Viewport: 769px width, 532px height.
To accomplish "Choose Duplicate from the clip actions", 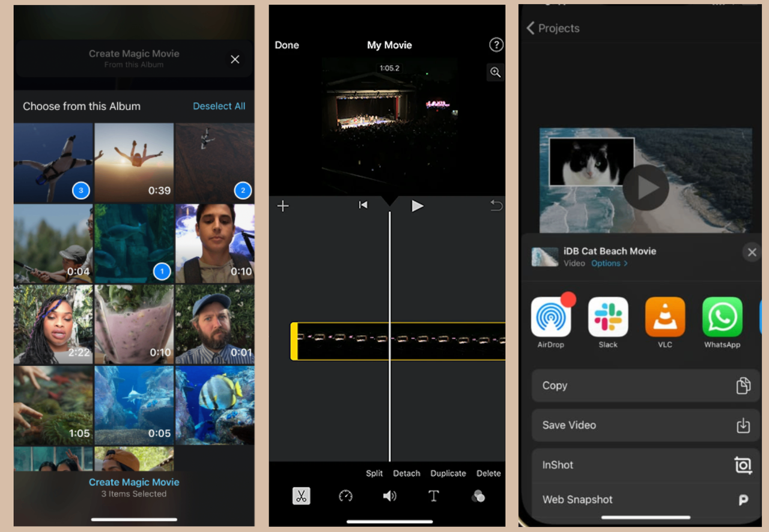I will click(x=448, y=473).
